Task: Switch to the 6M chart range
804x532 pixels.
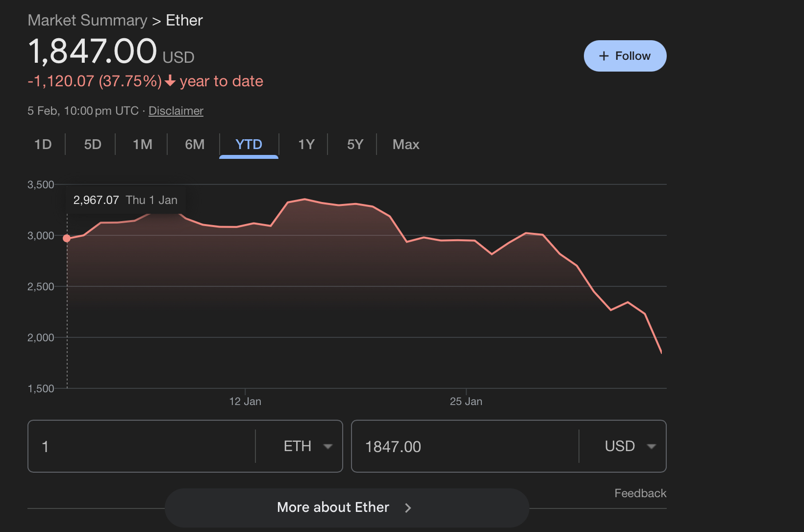Action: [195, 145]
